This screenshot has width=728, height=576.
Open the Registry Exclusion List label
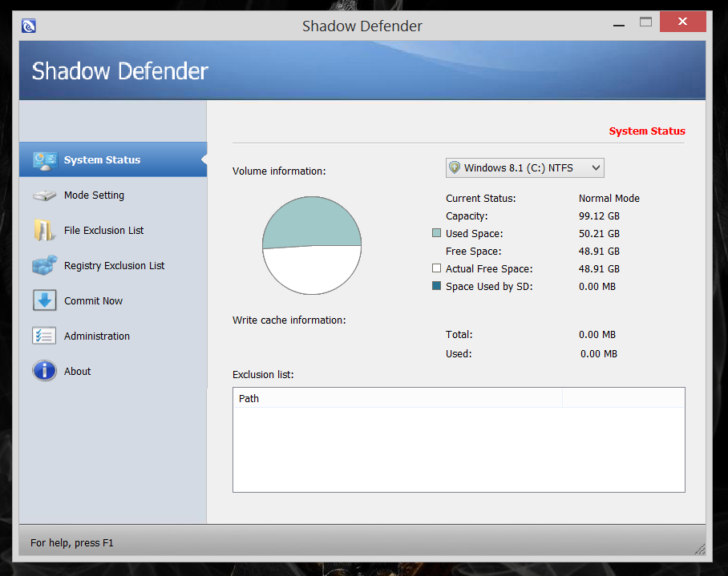click(114, 266)
